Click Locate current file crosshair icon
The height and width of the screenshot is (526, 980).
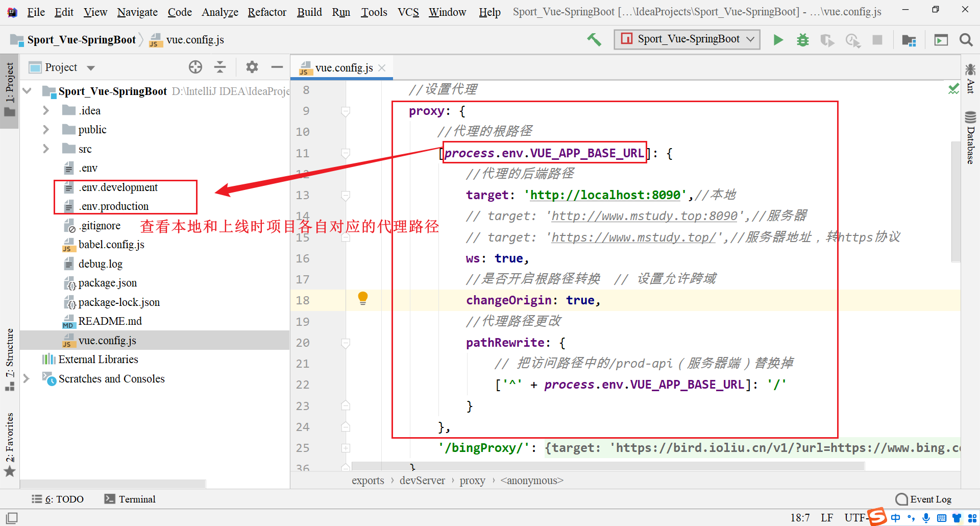coord(195,67)
